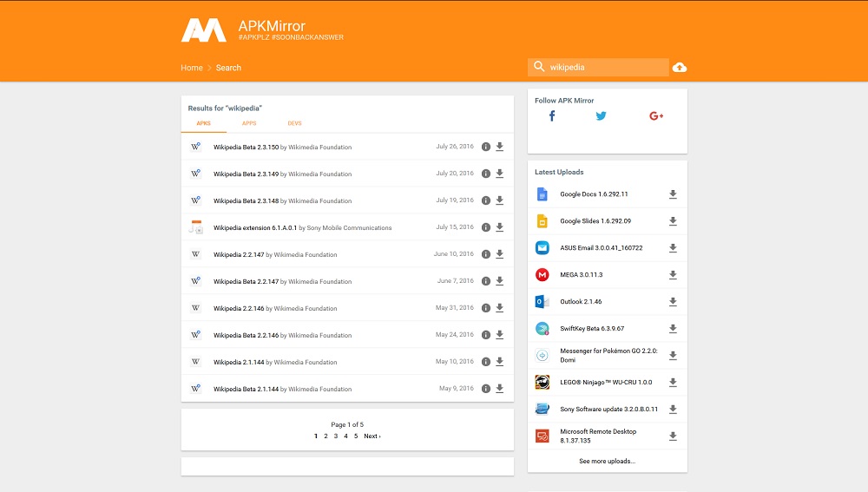868x492 pixels.
Task: Show info for Wikipedia Beta 2.3.148
Action: coord(485,200)
